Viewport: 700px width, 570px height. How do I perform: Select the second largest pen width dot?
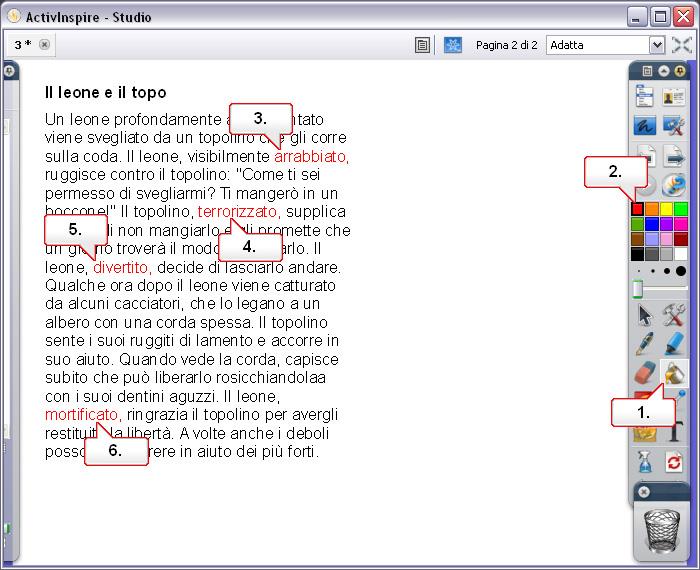[667, 271]
